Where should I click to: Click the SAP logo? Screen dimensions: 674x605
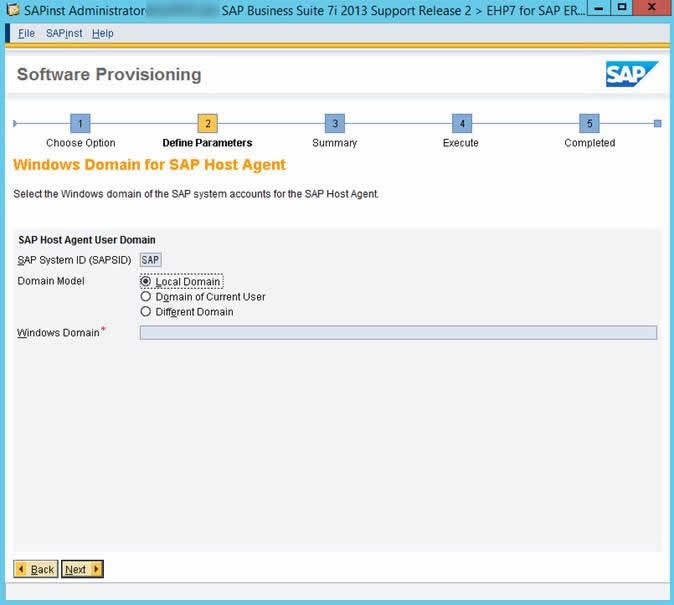[631, 74]
